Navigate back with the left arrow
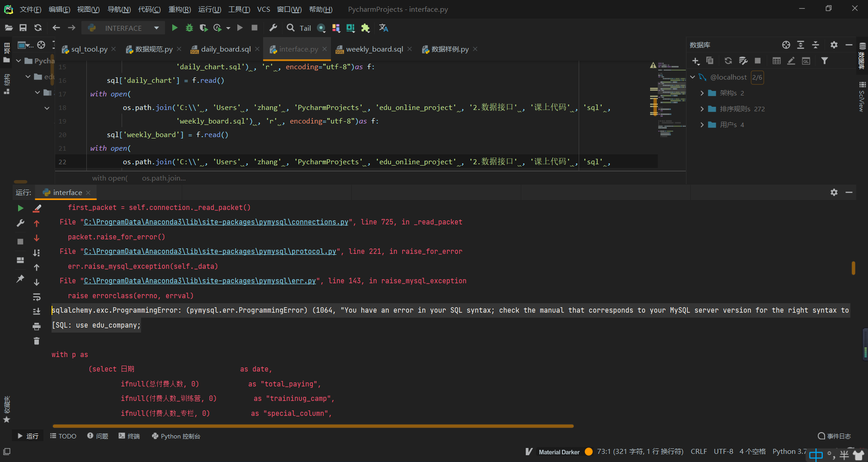868x462 pixels. click(x=56, y=28)
